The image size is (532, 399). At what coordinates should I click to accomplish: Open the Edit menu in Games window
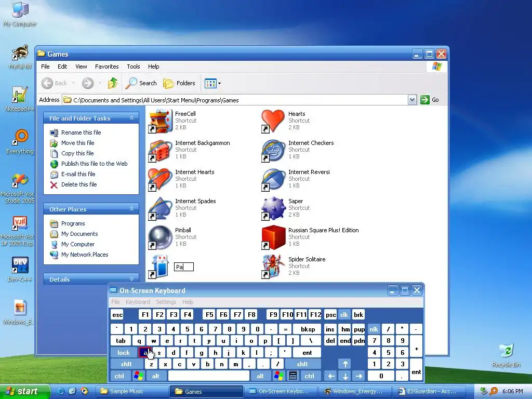[62, 66]
